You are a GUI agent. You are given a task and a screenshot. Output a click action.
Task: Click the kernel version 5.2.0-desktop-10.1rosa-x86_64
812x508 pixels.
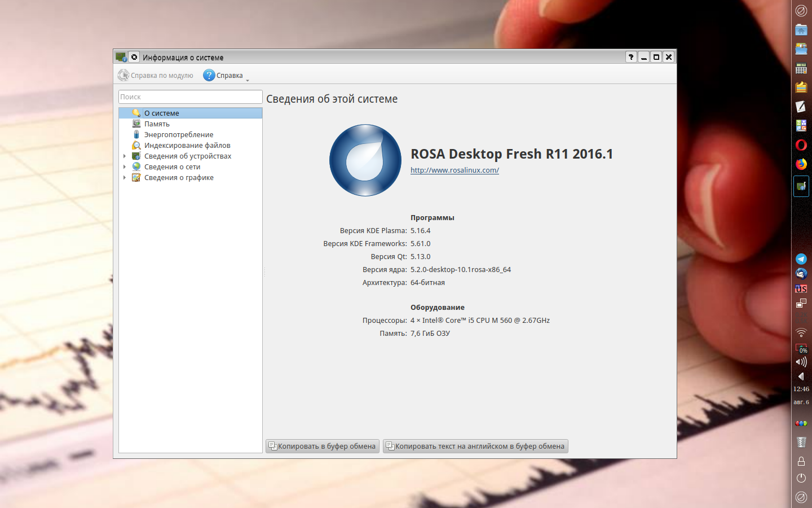coord(461,269)
